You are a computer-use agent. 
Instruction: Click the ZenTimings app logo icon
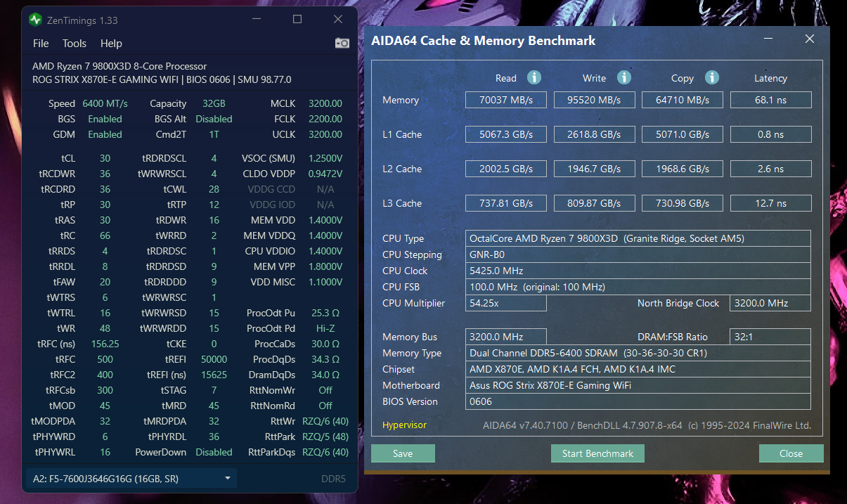[35, 19]
